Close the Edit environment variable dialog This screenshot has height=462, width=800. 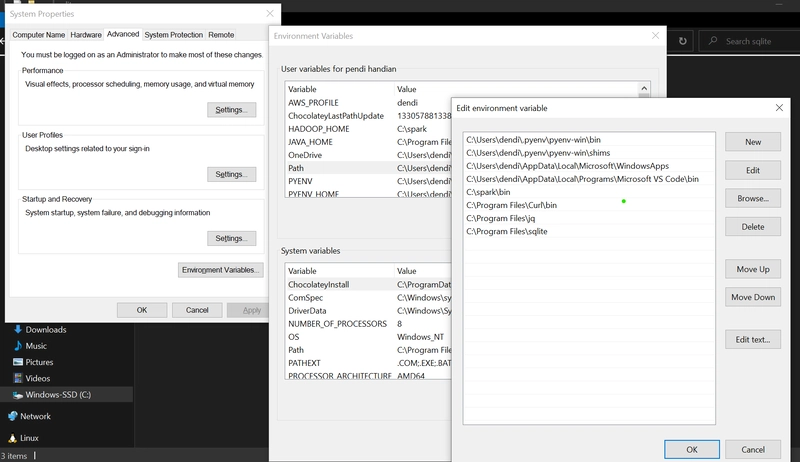click(779, 108)
